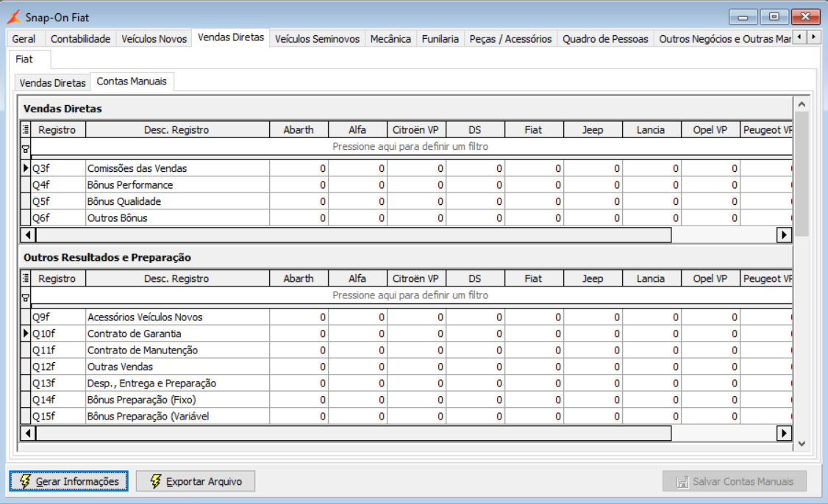This screenshot has height=504, width=828.
Task: Click Outros Resultados grid horizontal scrollbar thumb
Action: (353, 433)
